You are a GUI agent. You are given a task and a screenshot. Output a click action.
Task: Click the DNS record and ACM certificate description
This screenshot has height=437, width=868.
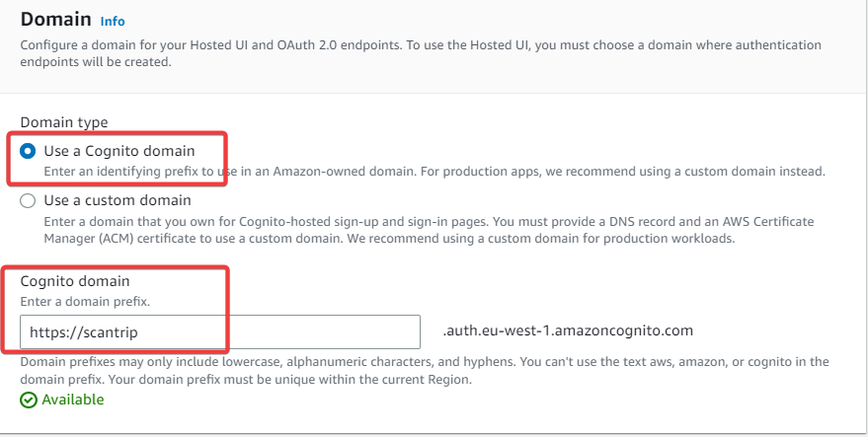tap(429, 229)
